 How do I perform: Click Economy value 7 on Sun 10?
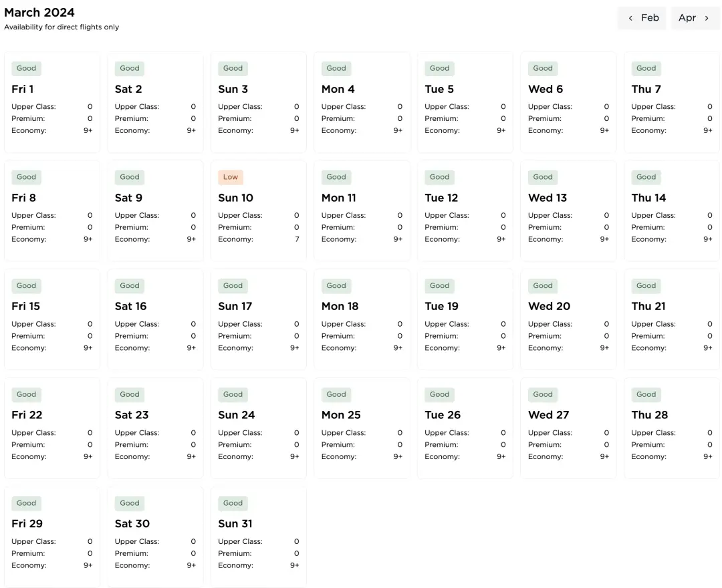[297, 239]
